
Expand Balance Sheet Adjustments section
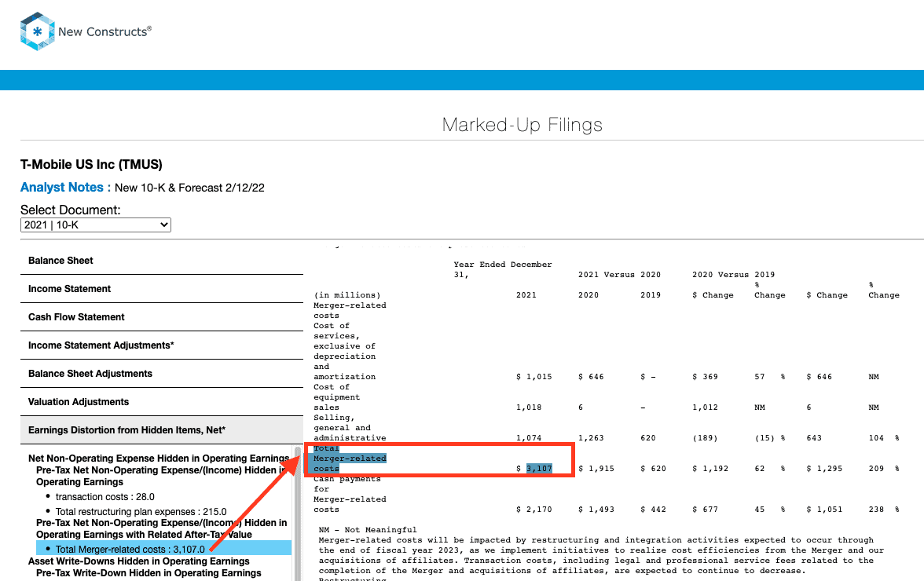(162, 374)
